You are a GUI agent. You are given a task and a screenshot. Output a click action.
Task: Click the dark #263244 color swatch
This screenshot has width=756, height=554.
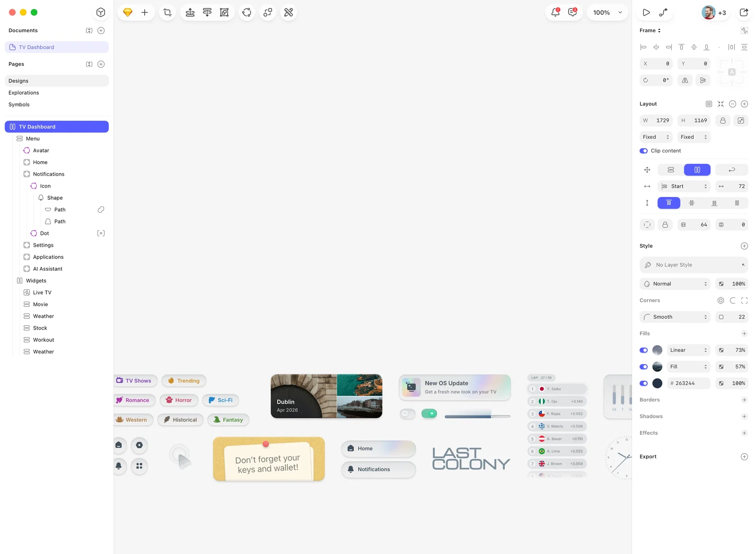tap(657, 383)
